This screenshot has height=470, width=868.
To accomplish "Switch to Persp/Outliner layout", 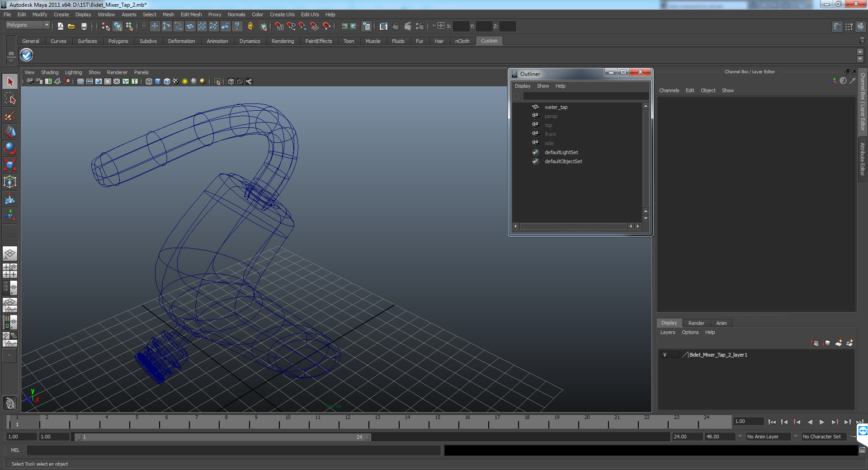I will pos(10,287).
